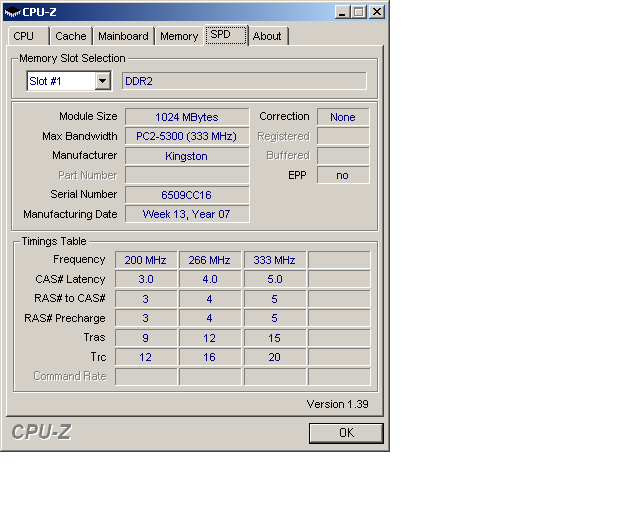Expand the Slot #1 dropdown arrow
The height and width of the screenshot is (512, 640).
(102, 81)
